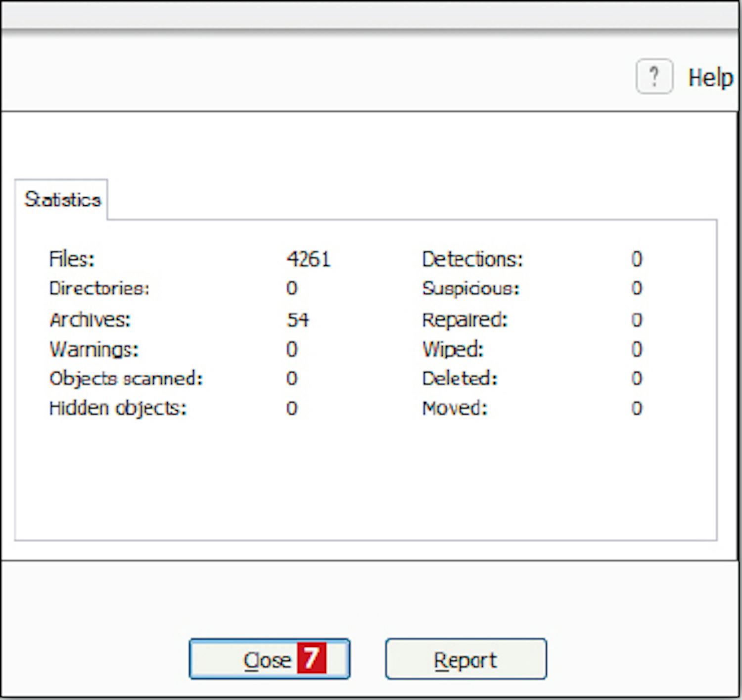Click the Repaired label
742x700 pixels.
pos(464,320)
